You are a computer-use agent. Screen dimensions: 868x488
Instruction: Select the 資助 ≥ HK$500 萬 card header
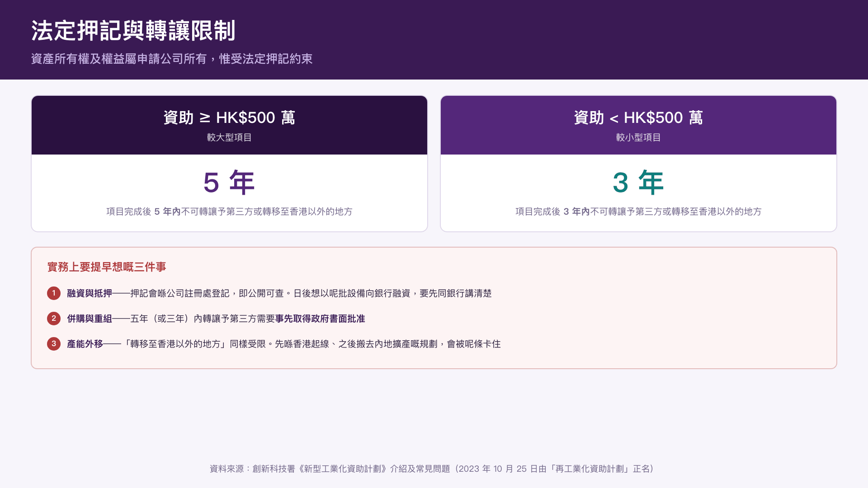point(229,125)
